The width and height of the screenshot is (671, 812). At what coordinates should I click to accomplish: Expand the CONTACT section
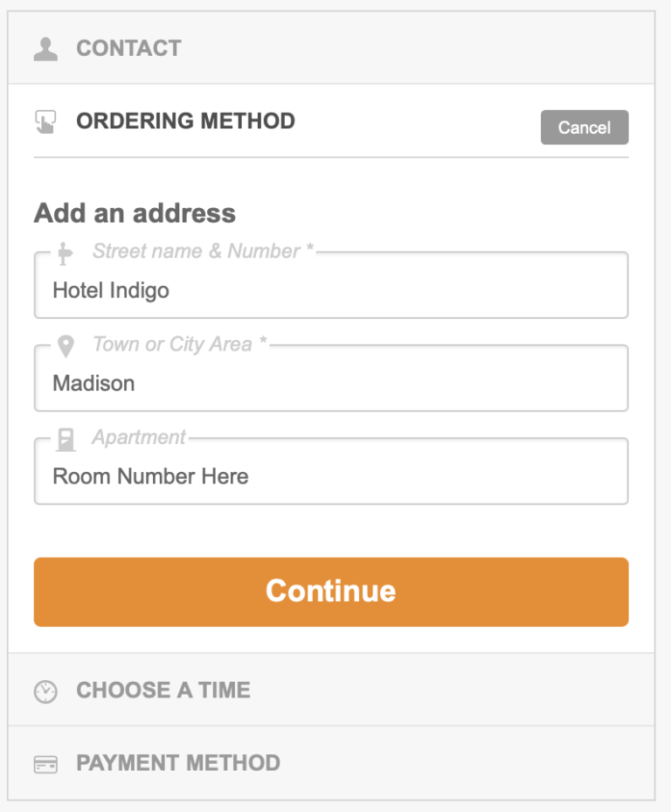331,48
